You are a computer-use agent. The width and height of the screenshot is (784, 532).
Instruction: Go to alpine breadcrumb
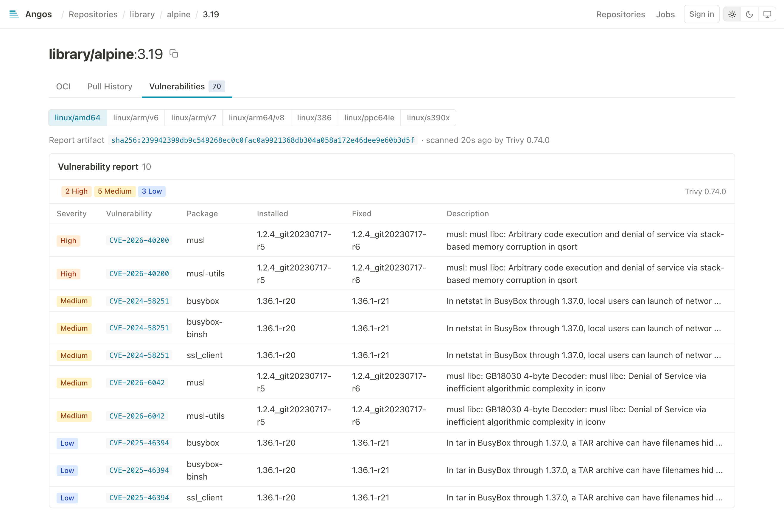[179, 14]
